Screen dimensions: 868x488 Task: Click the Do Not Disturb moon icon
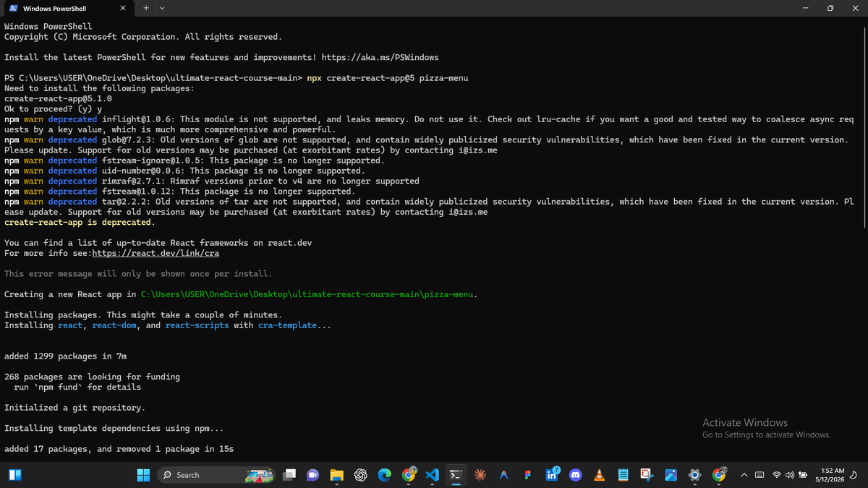854,475
